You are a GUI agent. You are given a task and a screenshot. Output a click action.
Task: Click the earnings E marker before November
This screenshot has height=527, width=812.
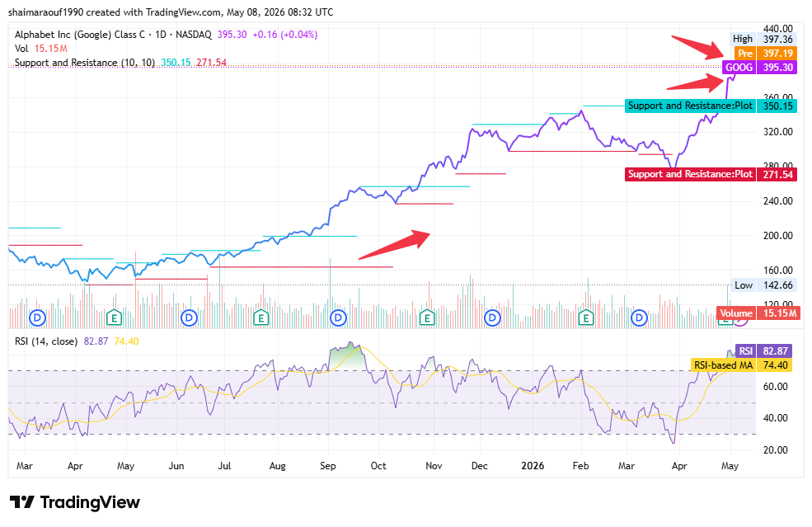pyautogui.click(x=427, y=318)
